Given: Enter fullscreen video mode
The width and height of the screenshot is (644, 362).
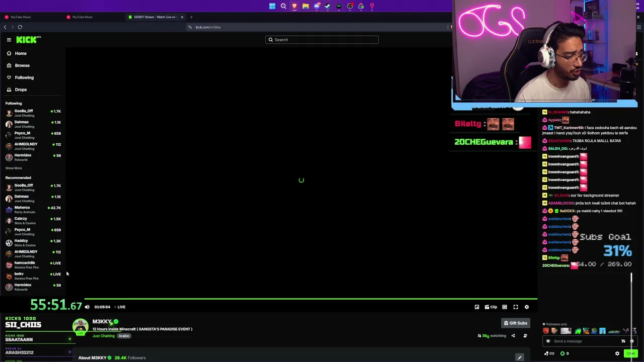Looking at the screenshot, I should (x=516, y=307).
